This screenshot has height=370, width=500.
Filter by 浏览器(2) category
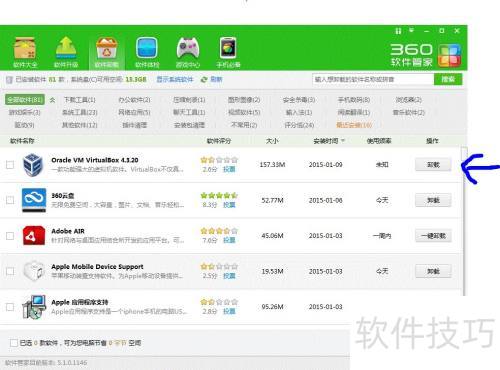point(409,100)
